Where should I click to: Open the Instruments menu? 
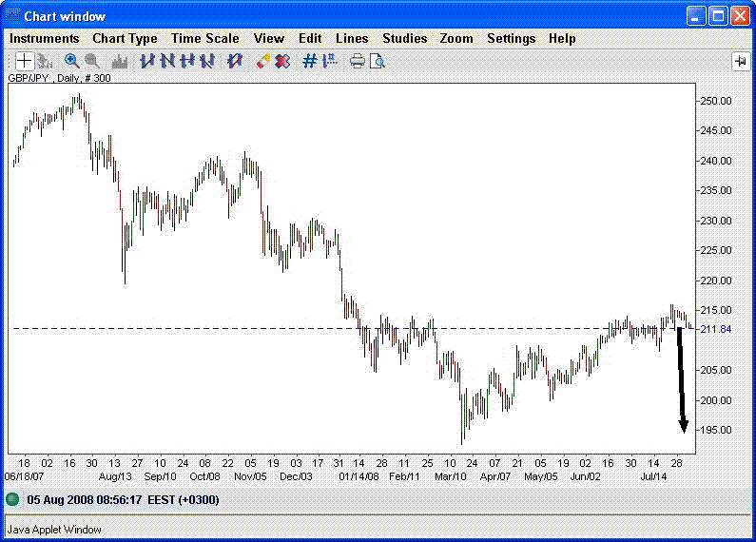44,38
